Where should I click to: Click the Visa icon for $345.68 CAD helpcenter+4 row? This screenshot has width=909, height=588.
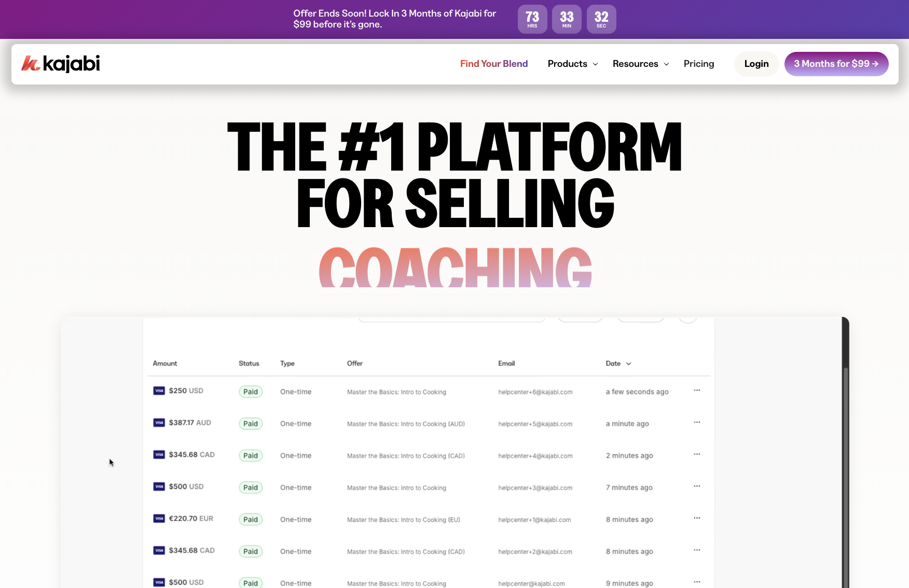coord(159,455)
